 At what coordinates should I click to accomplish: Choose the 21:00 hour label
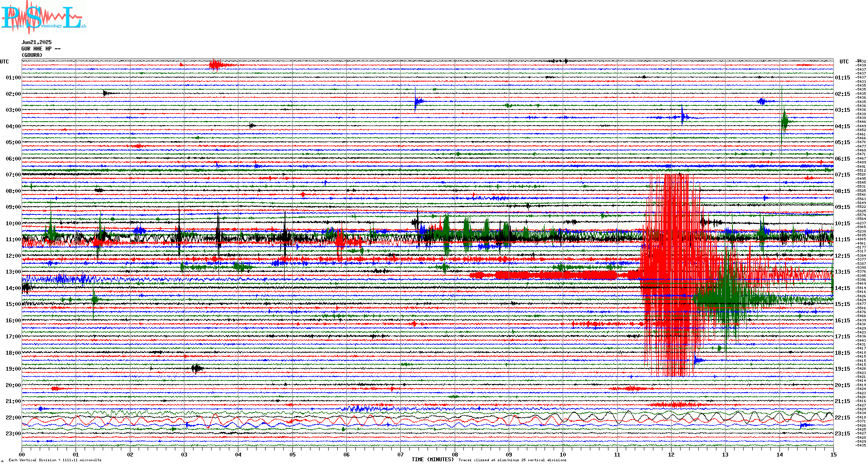tap(13, 401)
